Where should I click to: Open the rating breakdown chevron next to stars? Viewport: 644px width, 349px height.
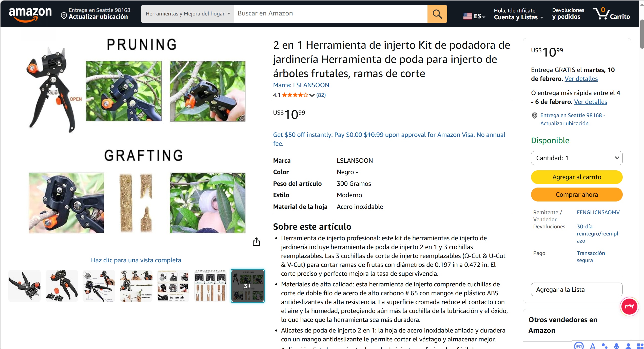tap(312, 95)
